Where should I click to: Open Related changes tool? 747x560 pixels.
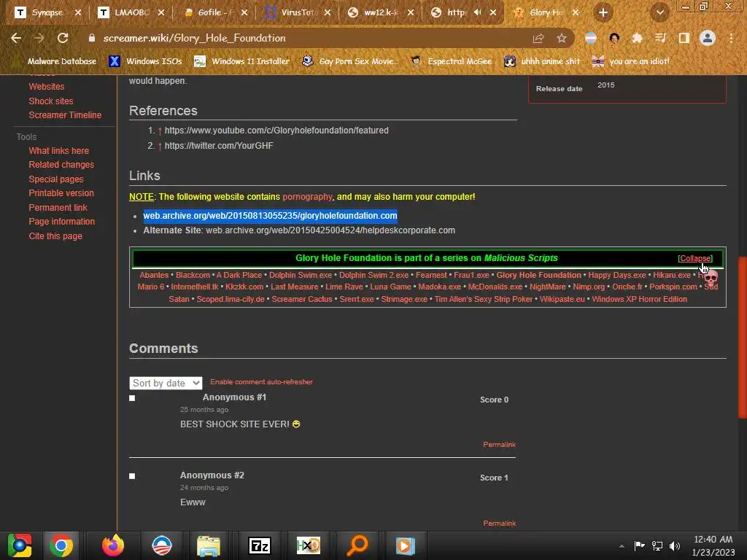point(61,165)
